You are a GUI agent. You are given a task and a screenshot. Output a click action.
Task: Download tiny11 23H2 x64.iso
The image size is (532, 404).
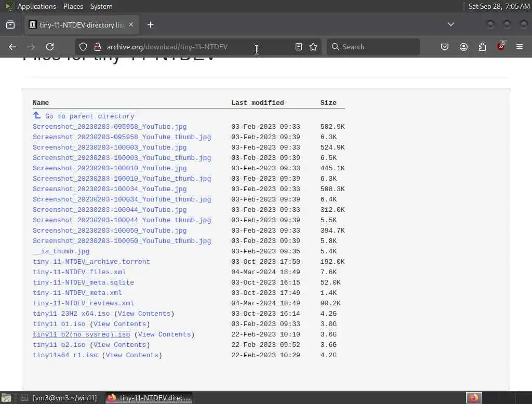pyautogui.click(x=71, y=314)
